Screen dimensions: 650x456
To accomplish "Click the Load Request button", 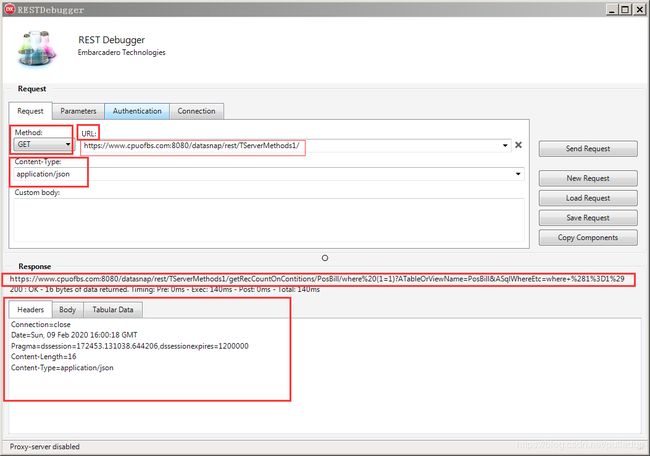I will click(x=588, y=198).
